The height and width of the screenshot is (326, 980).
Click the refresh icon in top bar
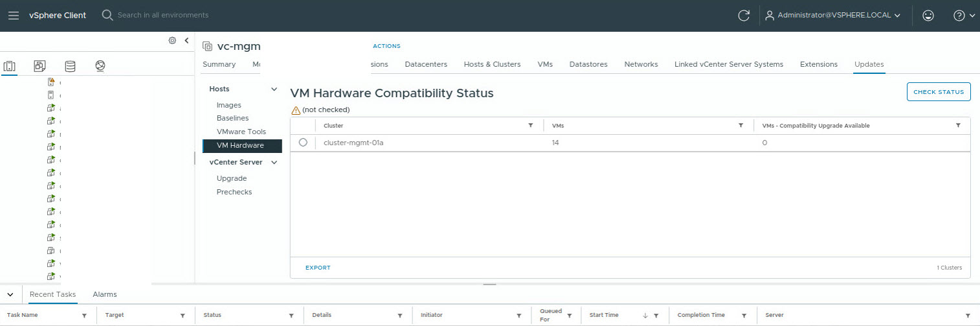coord(744,16)
